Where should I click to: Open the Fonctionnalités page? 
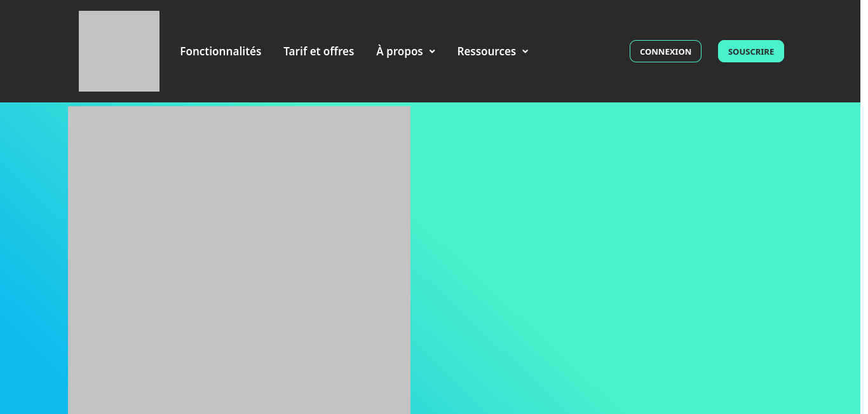[x=220, y=52]
